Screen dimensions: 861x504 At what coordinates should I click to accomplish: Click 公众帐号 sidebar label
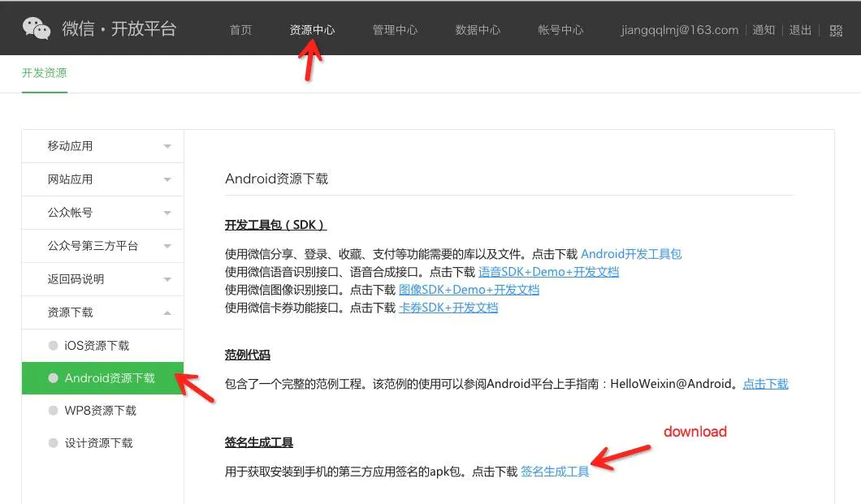[70, 213]
